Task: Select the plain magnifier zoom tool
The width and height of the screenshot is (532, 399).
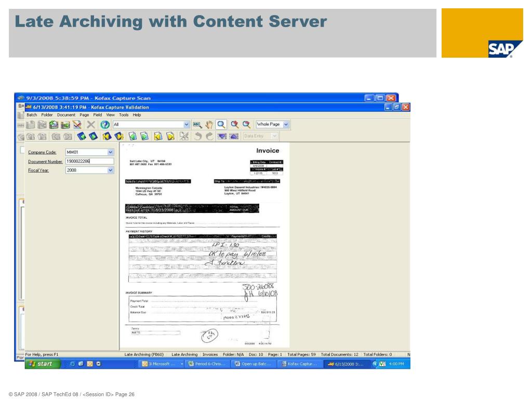Action: pos(221,125)
